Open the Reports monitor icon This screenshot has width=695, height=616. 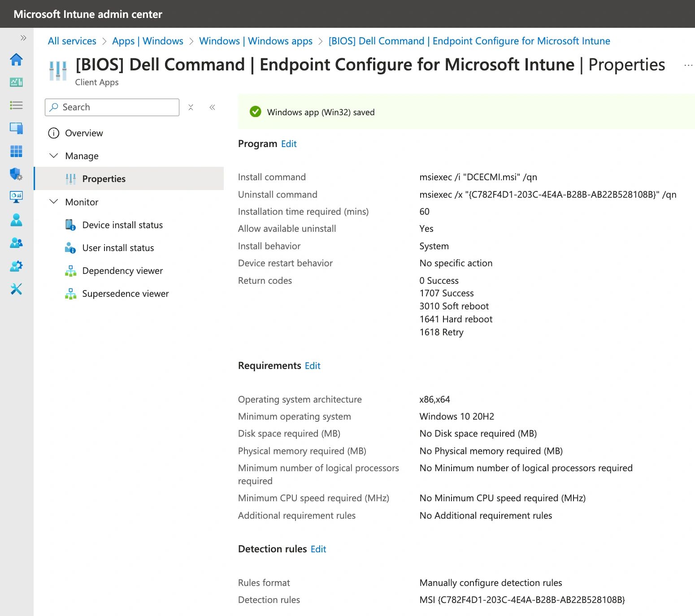17,197
